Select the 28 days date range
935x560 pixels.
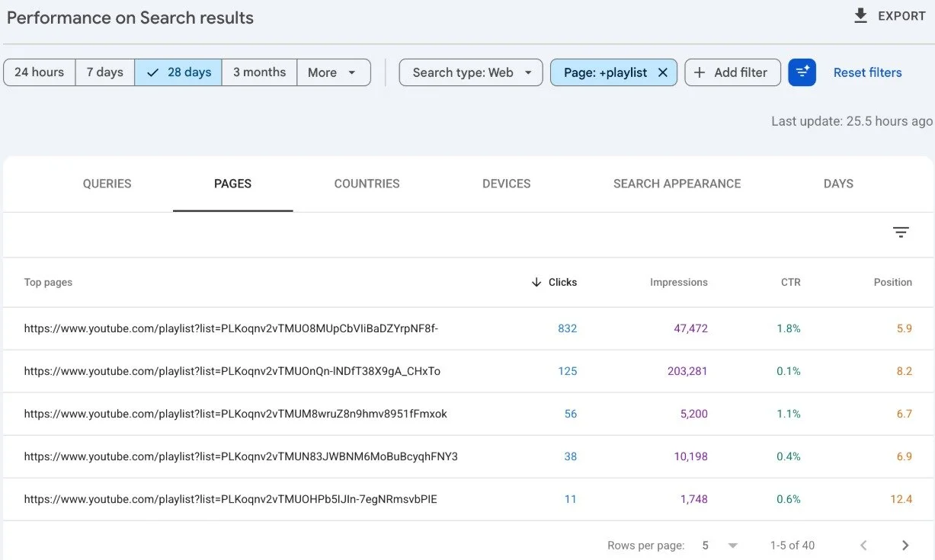click(178, 72)
